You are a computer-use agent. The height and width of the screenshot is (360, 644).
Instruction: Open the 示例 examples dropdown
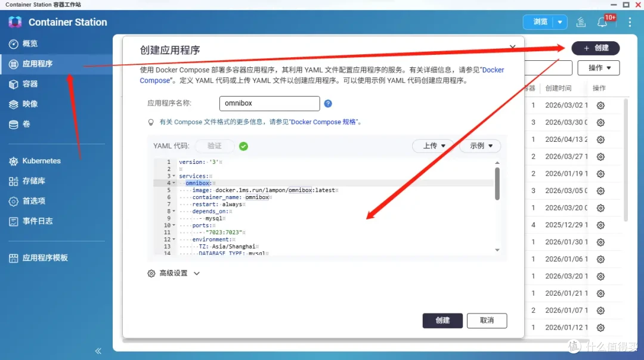[481, 145]
